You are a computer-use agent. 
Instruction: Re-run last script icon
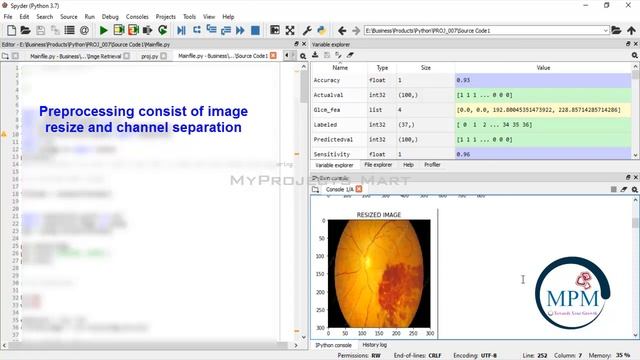(162, 30)
